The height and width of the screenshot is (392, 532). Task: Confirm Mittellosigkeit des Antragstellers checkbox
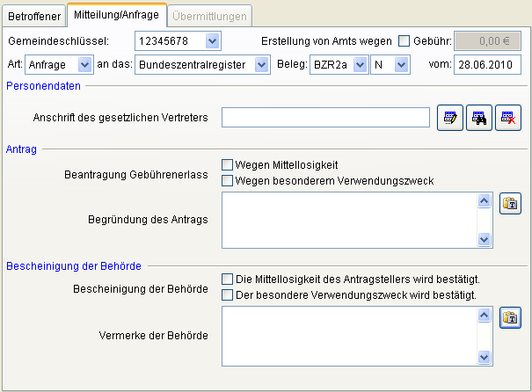pyautogui.click(x=228, y=279)
